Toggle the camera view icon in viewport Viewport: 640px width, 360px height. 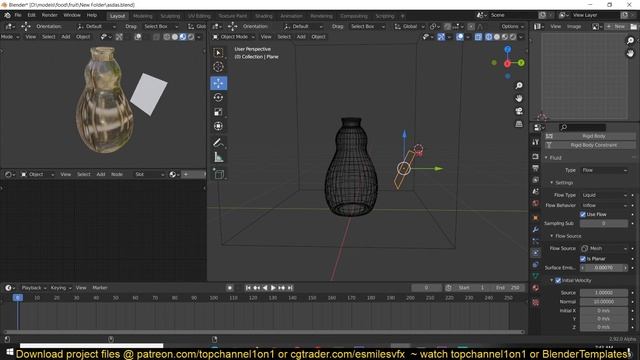[519, 111]
